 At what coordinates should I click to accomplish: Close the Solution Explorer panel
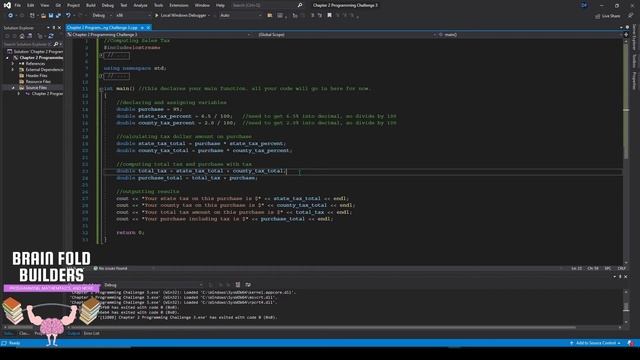coord(59,28)
